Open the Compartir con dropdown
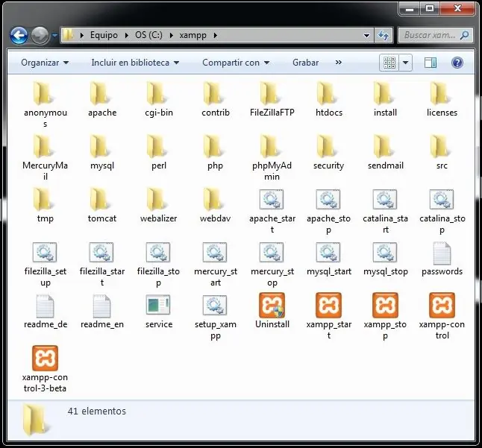Viewport: 482px width, 448px height. (236, 63)
